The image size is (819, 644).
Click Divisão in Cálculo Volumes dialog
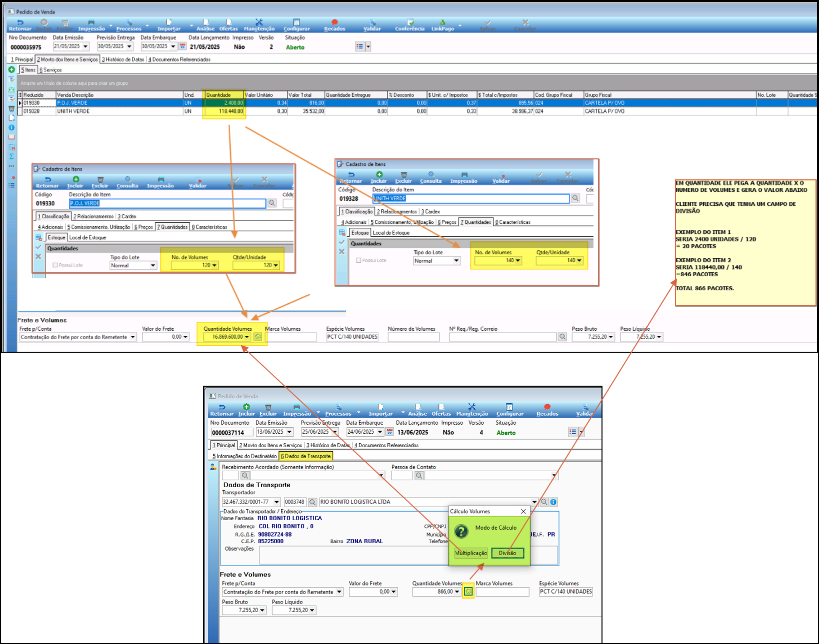pos(507,553)
